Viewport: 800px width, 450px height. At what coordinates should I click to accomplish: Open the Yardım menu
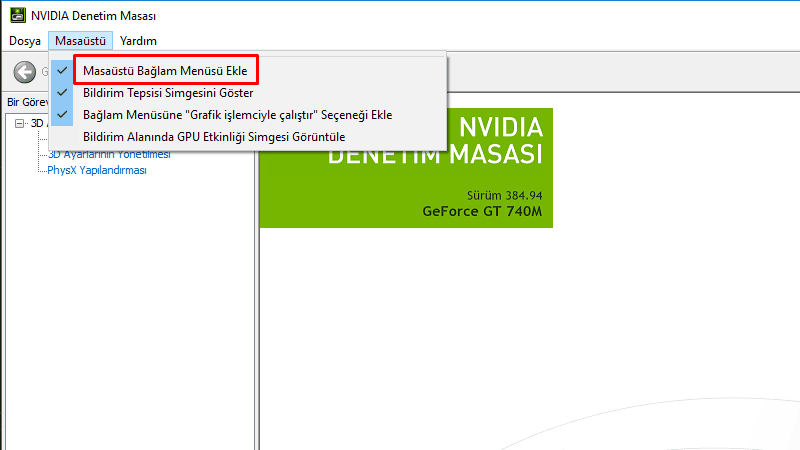138,41
